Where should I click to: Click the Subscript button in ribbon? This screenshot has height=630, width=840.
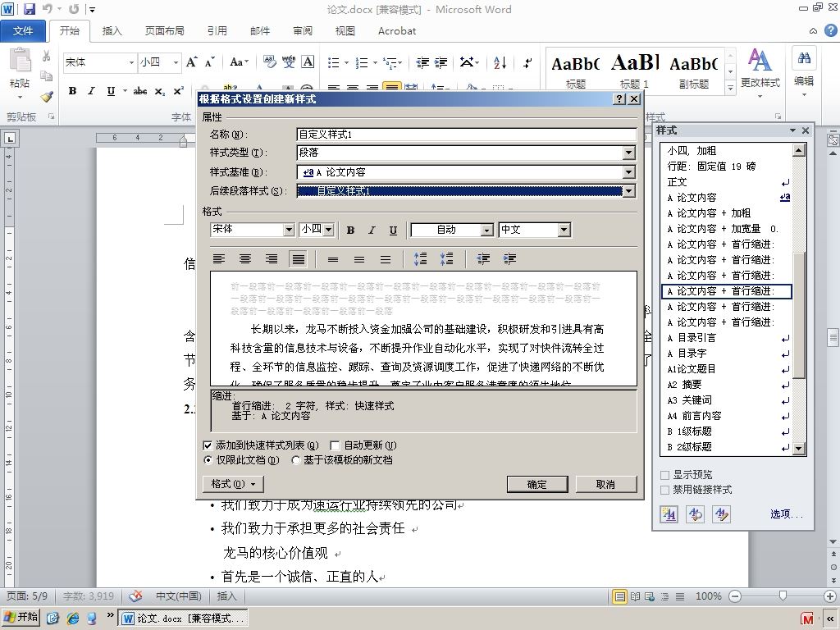160,92
